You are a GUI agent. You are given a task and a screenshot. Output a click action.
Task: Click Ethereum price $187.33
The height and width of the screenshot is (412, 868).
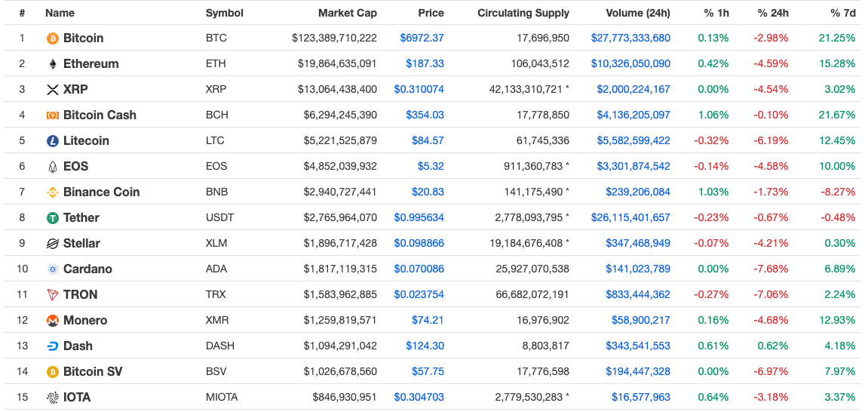[425, 63]
